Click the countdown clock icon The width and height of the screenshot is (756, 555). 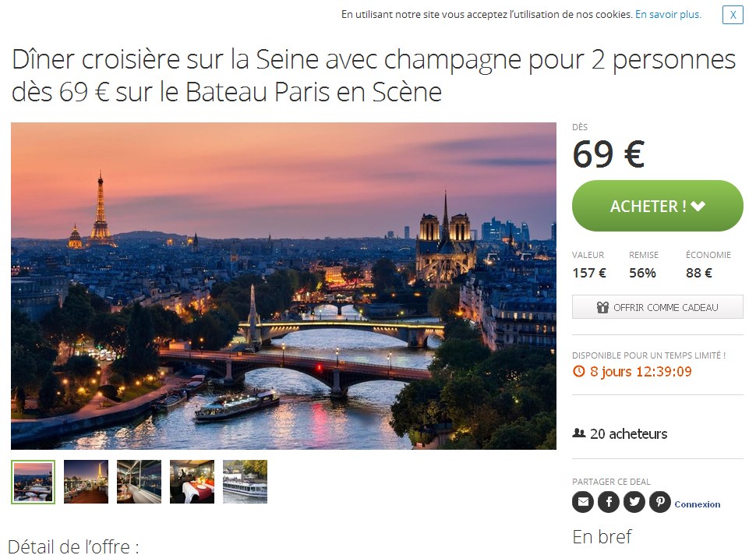[x=578, y=372]
